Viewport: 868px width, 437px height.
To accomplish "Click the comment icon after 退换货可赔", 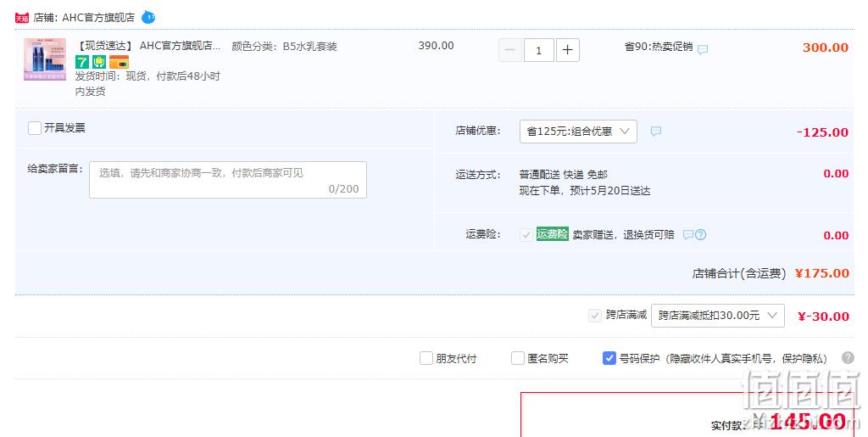I will [x=688, y=235].
